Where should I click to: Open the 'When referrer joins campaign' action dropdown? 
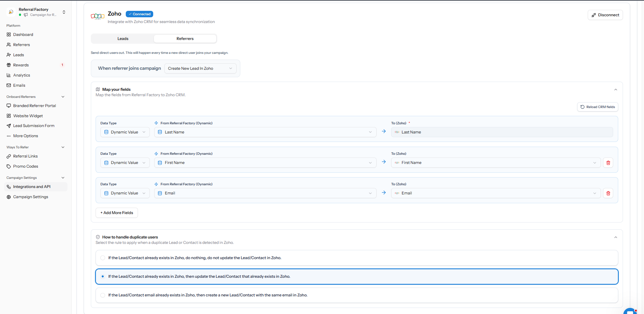[x=200, y=68]
